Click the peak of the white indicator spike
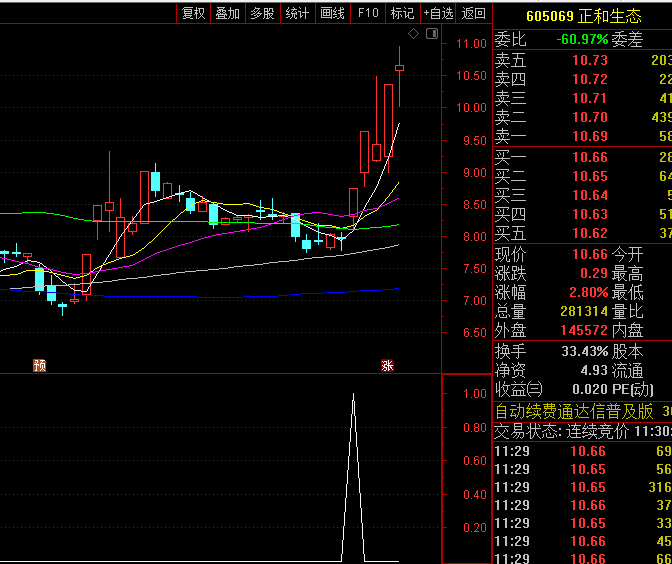 pyautogui.click(x=352, y=395)
